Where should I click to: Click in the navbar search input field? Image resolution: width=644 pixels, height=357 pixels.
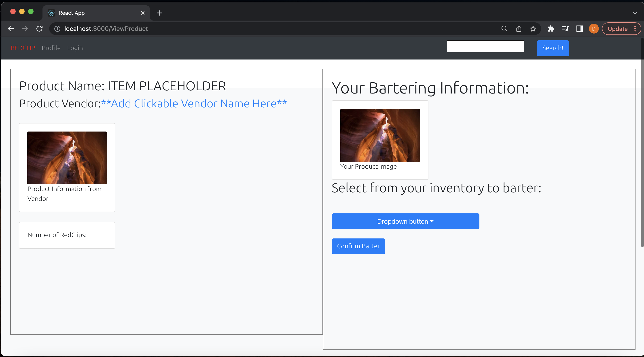[485, 47]
